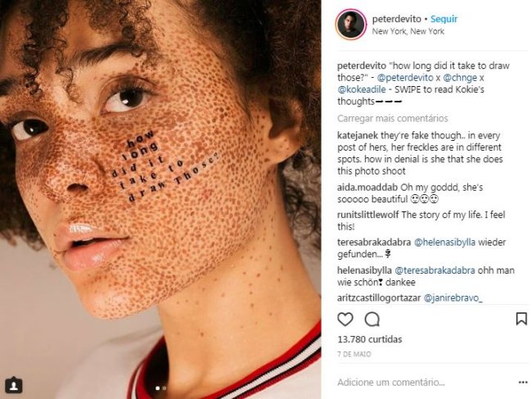Expand Carregar mais comentários
This screenshot has width=532, height=399.
(x=392, y=118)
